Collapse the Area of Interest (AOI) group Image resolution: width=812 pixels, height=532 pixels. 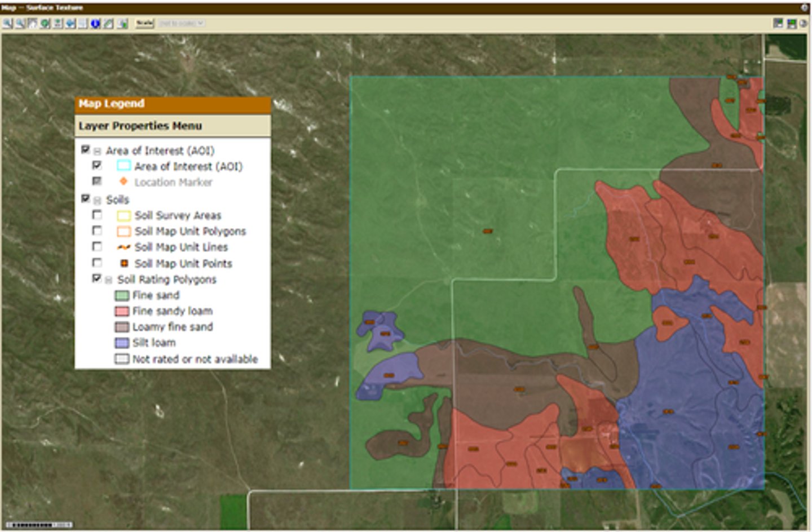[x=97, y=151]
